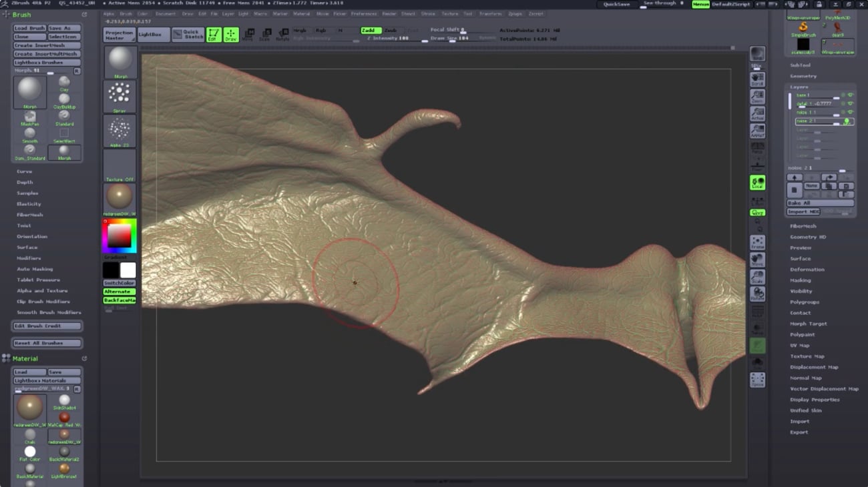The width and height of the screenshot is (868, 487).
Task: Click the Rotate transform icon in top shelf
Action: [x=283, y=35]
